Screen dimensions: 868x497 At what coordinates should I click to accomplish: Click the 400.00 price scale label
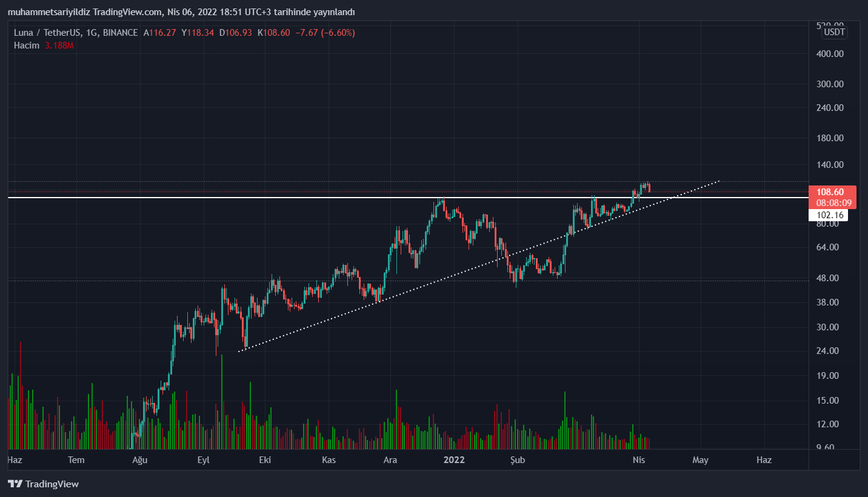(x=830, y=54)
